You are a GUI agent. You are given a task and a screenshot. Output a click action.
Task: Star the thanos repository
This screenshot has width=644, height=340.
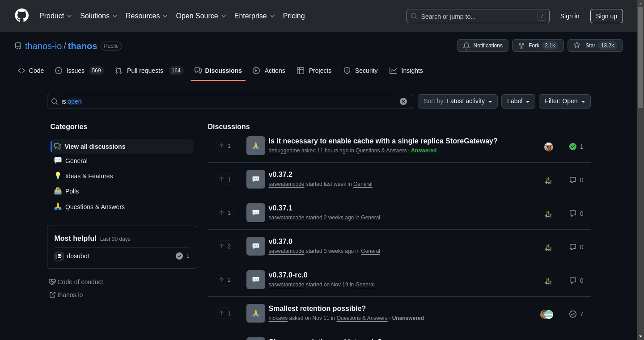(595, 46)
